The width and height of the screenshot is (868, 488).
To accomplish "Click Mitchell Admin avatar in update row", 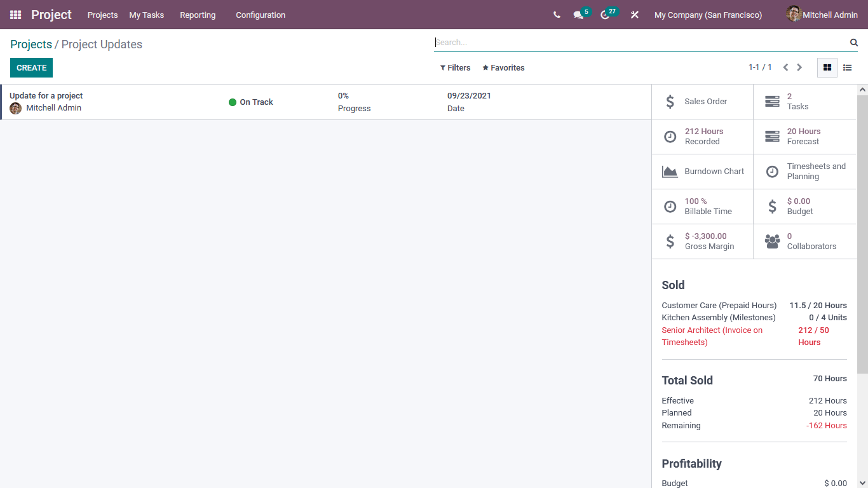I will (16, 108).
